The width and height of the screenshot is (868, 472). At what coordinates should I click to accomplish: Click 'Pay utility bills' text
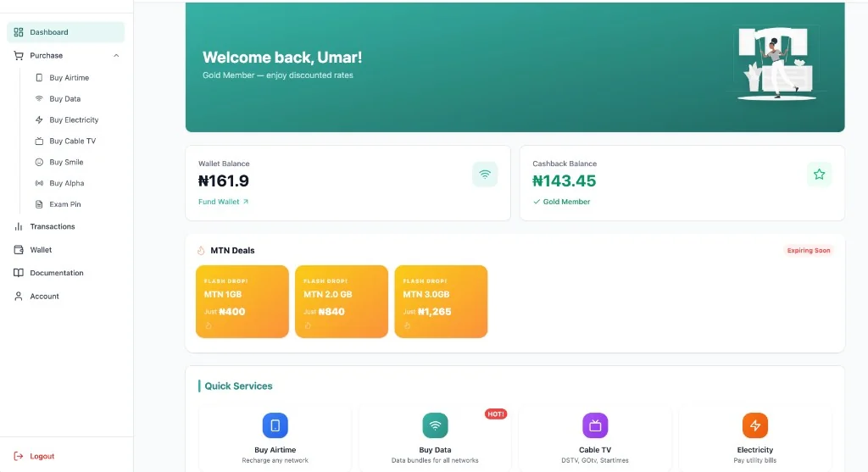pyautogui.click(x=755, y=460)
